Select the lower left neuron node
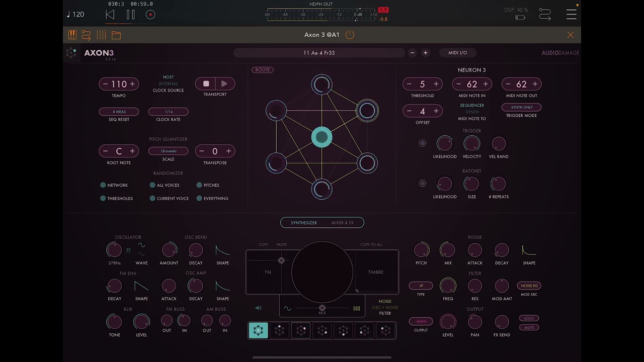 (276, 163)
